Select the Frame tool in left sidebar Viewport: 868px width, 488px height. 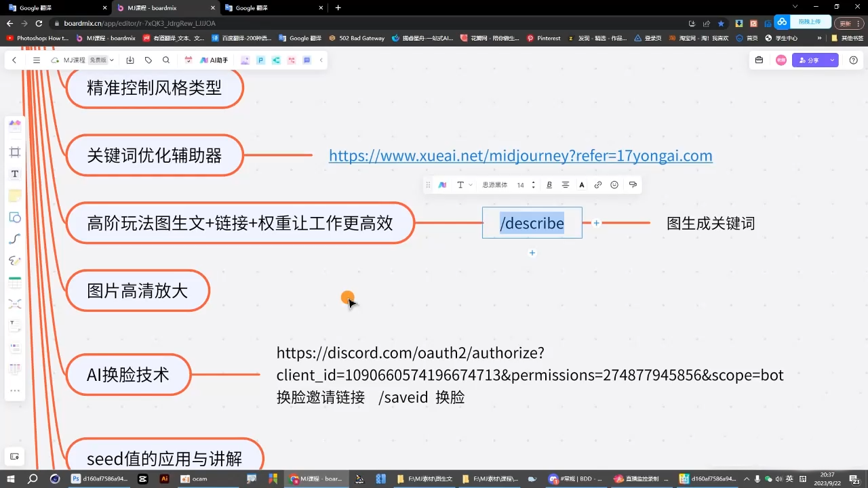tap(15, 152)
